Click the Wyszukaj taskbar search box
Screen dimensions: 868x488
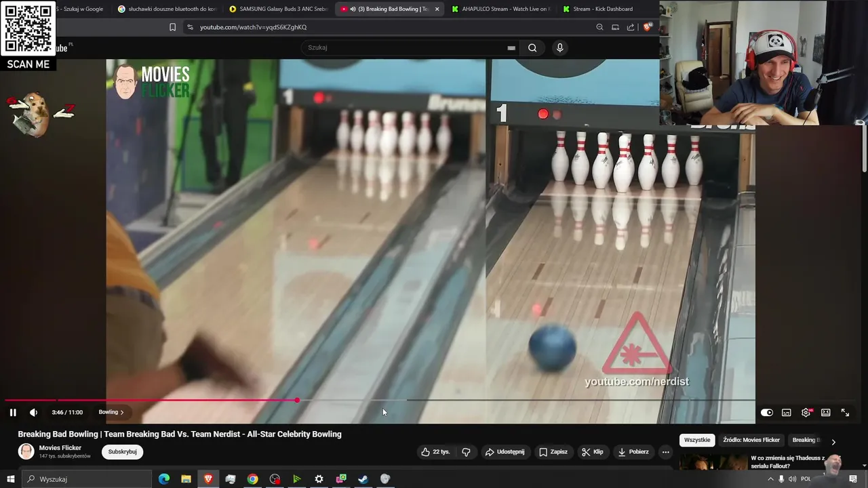coord(87,479)
